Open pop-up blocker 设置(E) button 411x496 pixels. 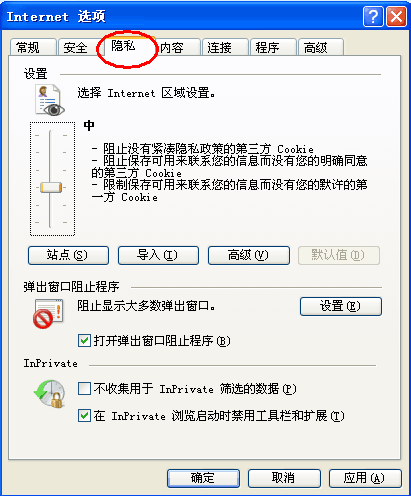(341, 306)
